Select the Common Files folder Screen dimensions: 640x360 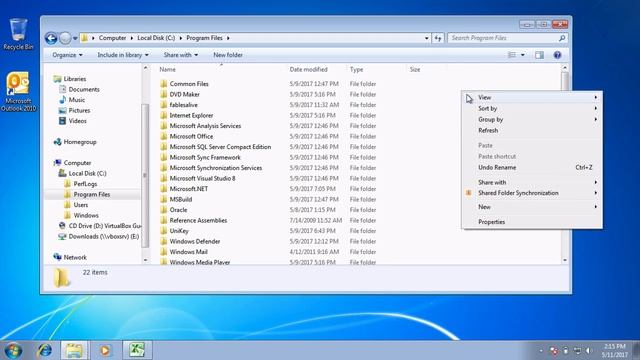pyautogui.click(x=189, y=84)
